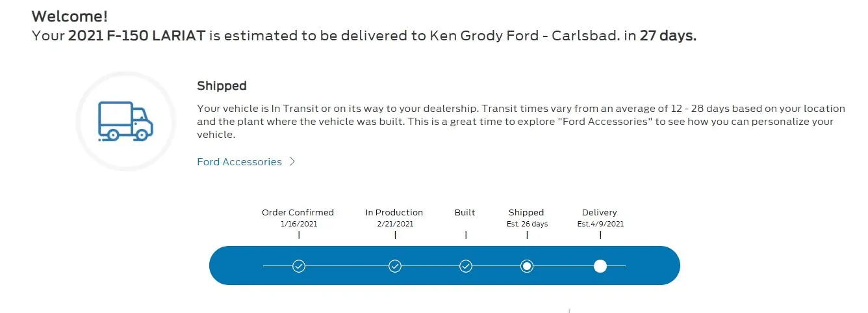Viewport: 868px width, 313px height.
Task: Click the 2/21/2021 production date
Action: (x=394, y=224)
